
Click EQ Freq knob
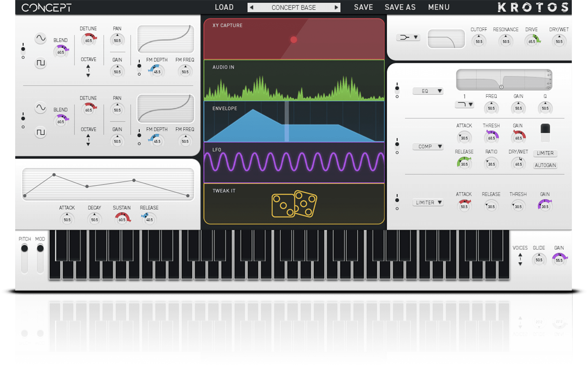tap(491, 108)
